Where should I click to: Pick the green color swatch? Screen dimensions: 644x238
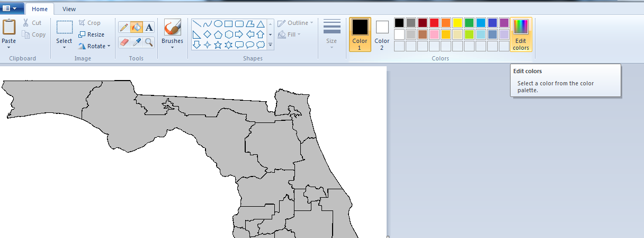click(x=469, y=23)
